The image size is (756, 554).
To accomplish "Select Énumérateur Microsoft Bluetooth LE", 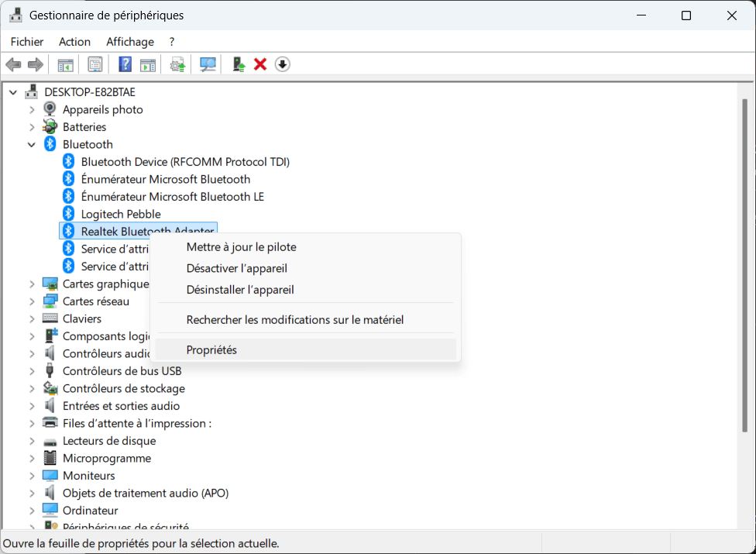I will point(173,197).
